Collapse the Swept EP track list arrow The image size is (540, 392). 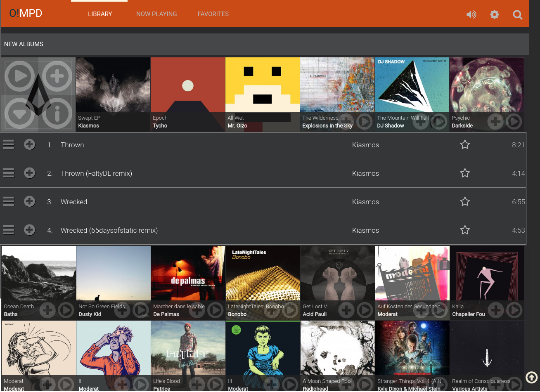(19, 113)
